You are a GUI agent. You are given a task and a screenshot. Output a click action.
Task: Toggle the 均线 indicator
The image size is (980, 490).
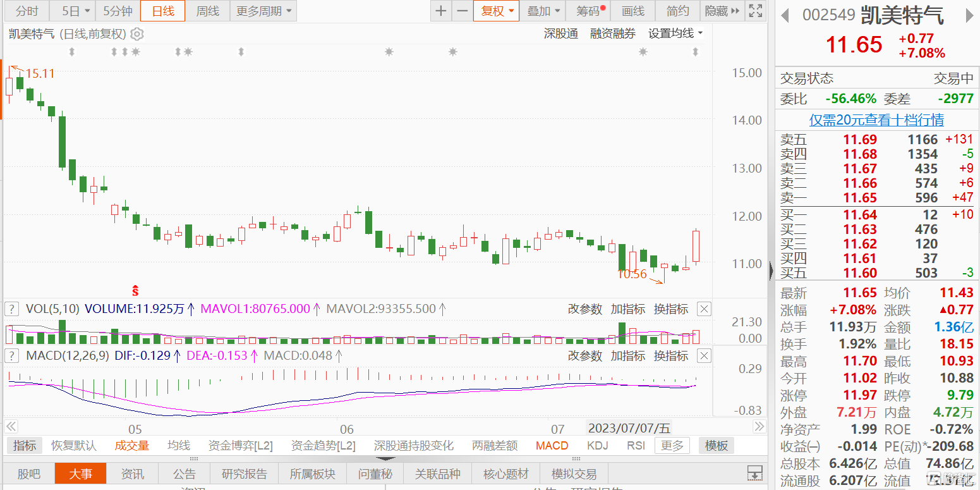pos(179,446)
